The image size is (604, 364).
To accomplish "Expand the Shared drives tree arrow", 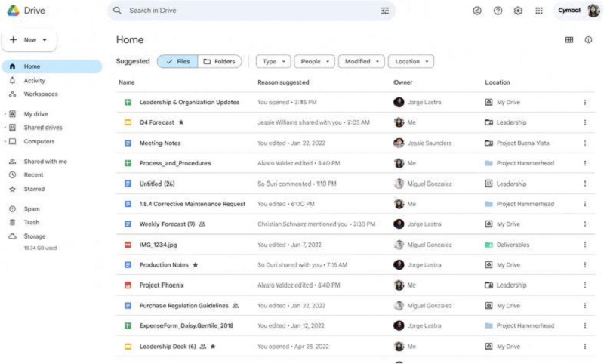I will 5,128.
